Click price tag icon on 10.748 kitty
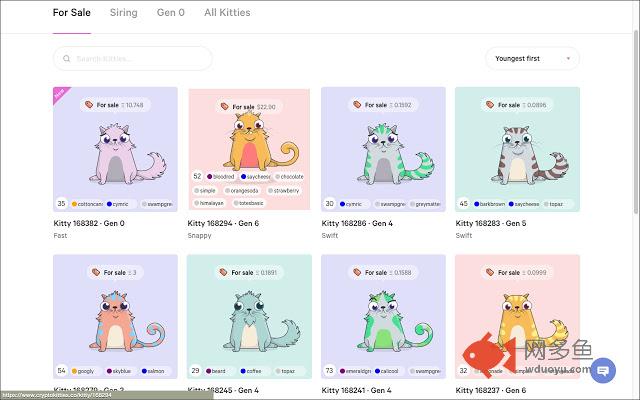 [x=89, y=105]
